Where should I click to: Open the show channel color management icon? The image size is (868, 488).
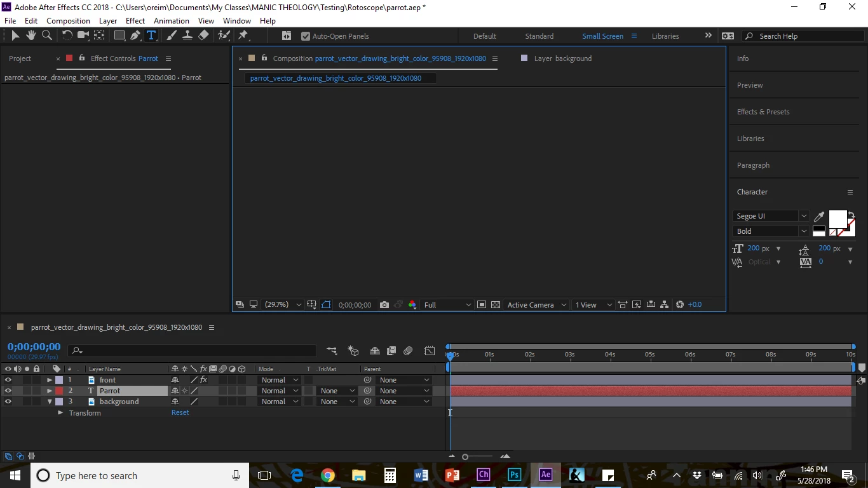[x=412, y=305]
